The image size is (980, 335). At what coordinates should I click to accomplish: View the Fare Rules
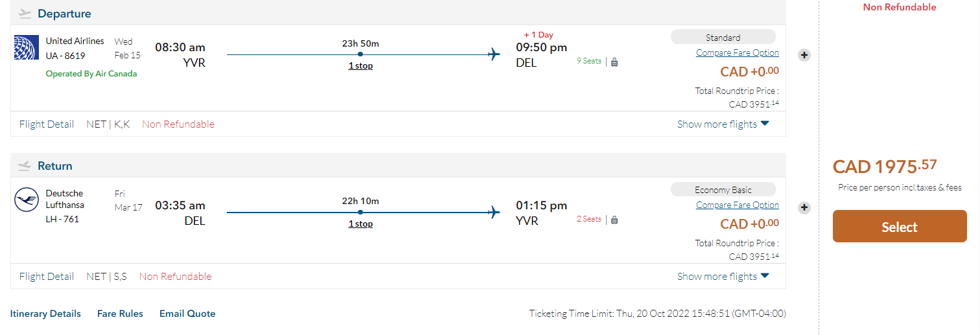point(120,314)
